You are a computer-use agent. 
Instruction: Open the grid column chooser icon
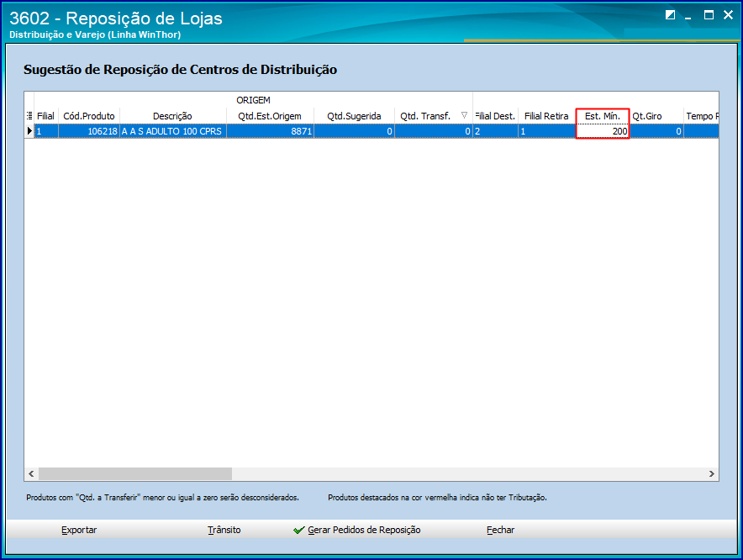coord(29,116)
